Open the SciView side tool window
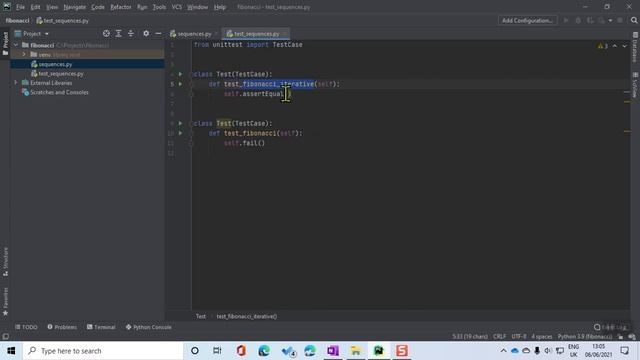Image resolution: width=640 pixels, height=360 pixels. [x=635, y=85]
